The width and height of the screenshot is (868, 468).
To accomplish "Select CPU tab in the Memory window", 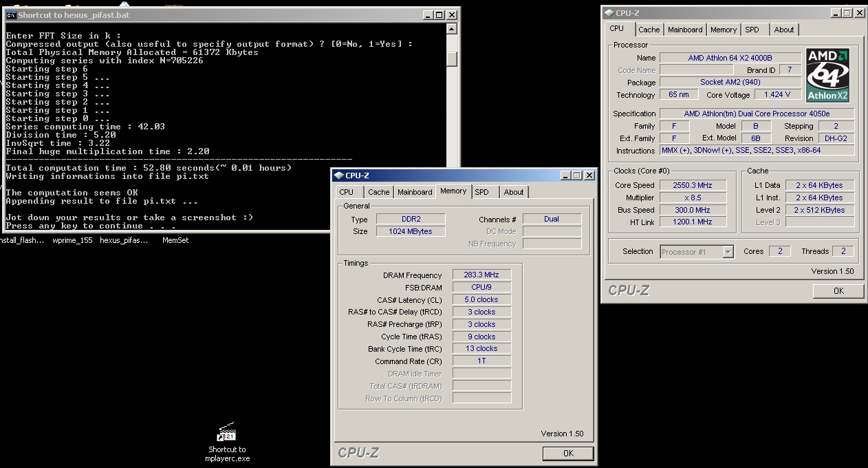I will pos(347,192).
